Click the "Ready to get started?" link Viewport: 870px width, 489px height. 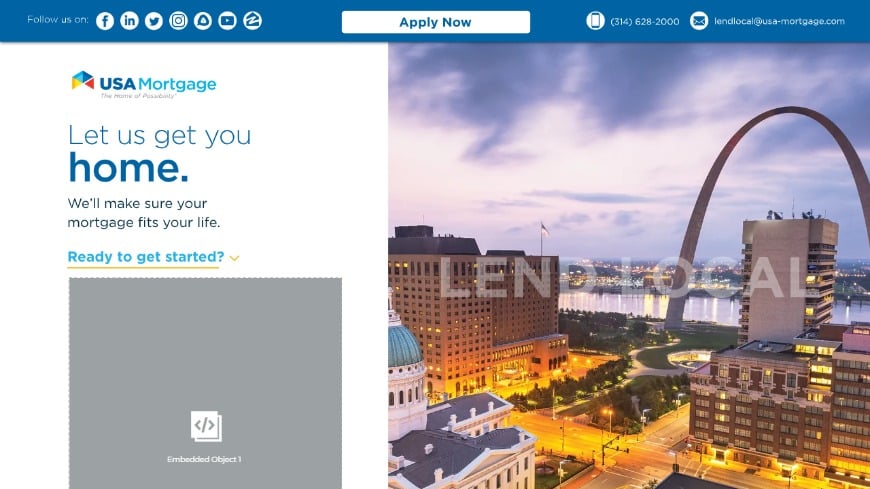pos(146,257)
